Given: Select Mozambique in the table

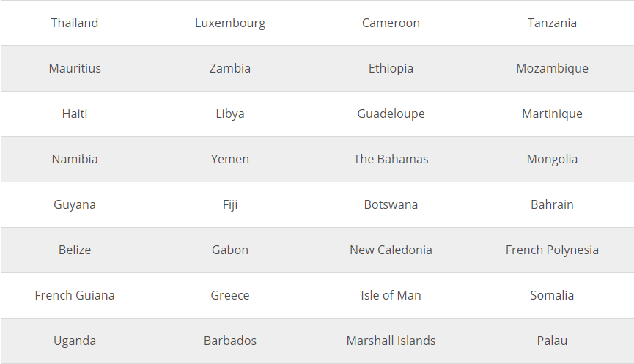Looking at the screenshot, I should coord(552,68).
